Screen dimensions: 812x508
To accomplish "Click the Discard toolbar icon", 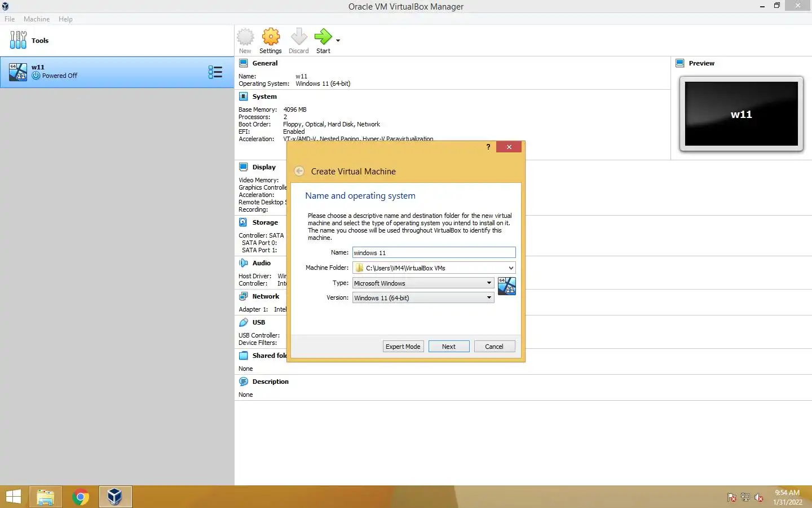I will point(299,37).
